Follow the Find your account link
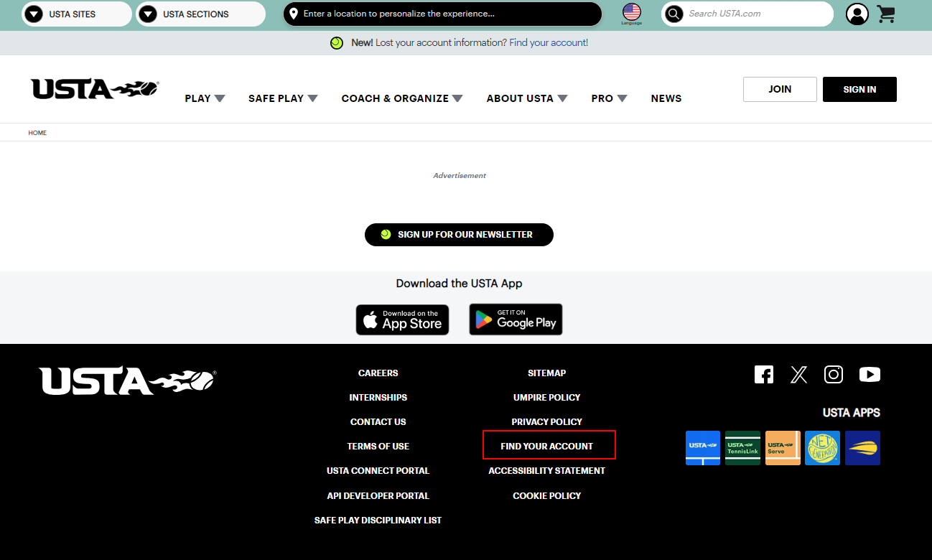This screenshot has width=932, height=560. coord(549,42)
